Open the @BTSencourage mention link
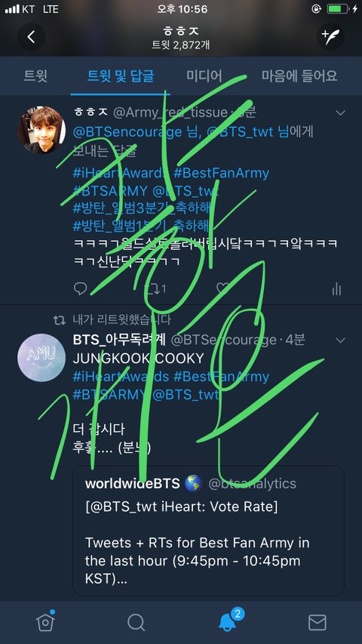Viewport: 362px width, 644px height. tap(127, 132)
